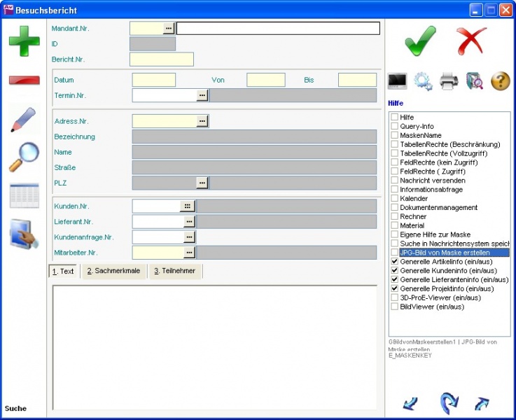Open search with the magnifying glass icon
The width and height of the screenshot is (516, 420).
[24, 157]
